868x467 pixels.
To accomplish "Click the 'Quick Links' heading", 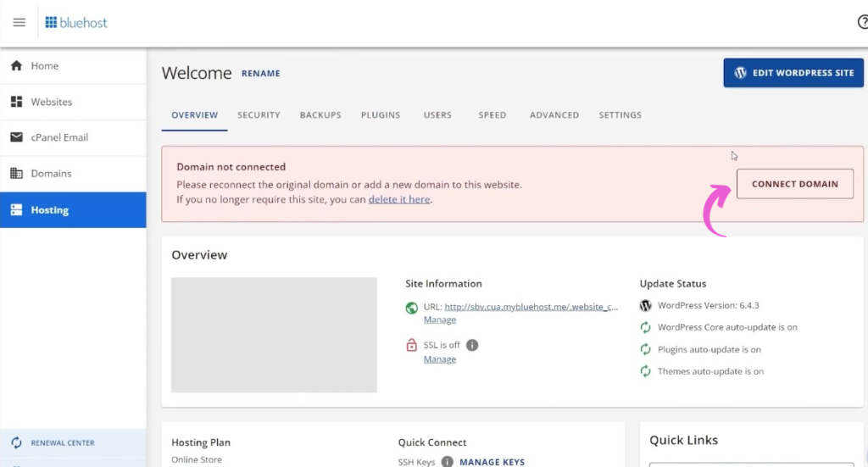I will coord(683,440).
